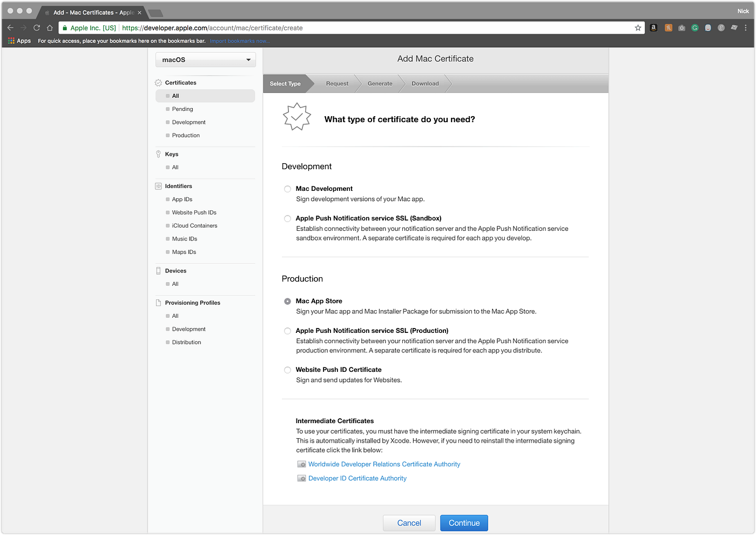The width and height of the screenshot is (756, 535).
Task: Click the Grammarly extension icon
Action: click(694, 28)
